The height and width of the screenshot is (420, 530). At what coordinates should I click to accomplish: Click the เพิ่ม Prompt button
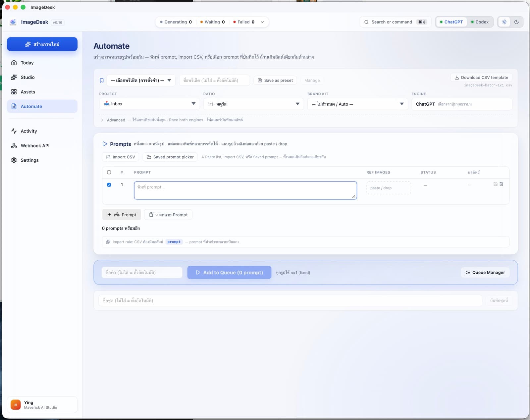click(x=122, y=215)
